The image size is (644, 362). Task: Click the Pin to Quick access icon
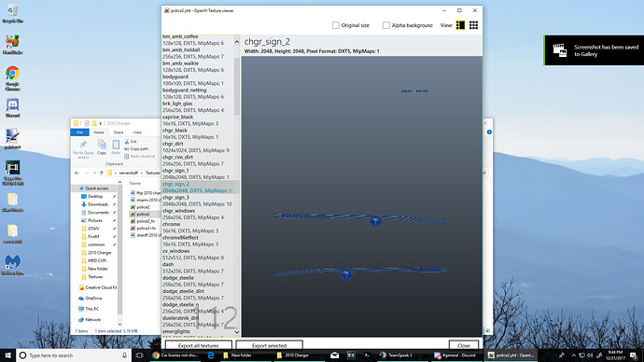click(83, 148)
